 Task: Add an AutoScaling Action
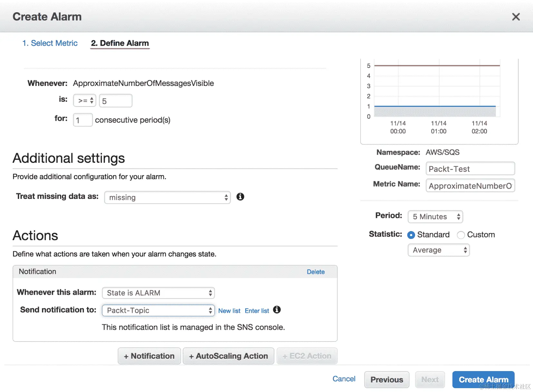pos(228,356)
